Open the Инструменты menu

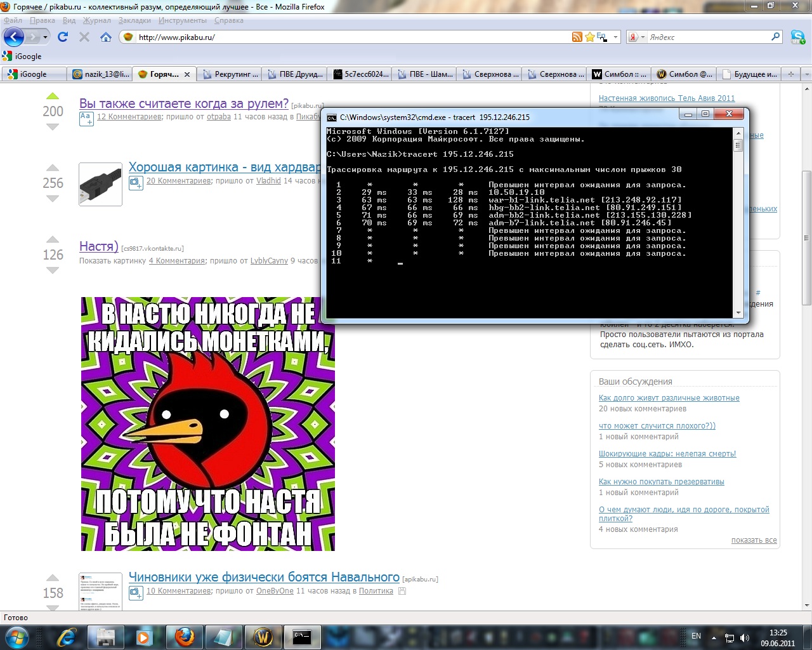pyautogui.click(x=183, y=20)
